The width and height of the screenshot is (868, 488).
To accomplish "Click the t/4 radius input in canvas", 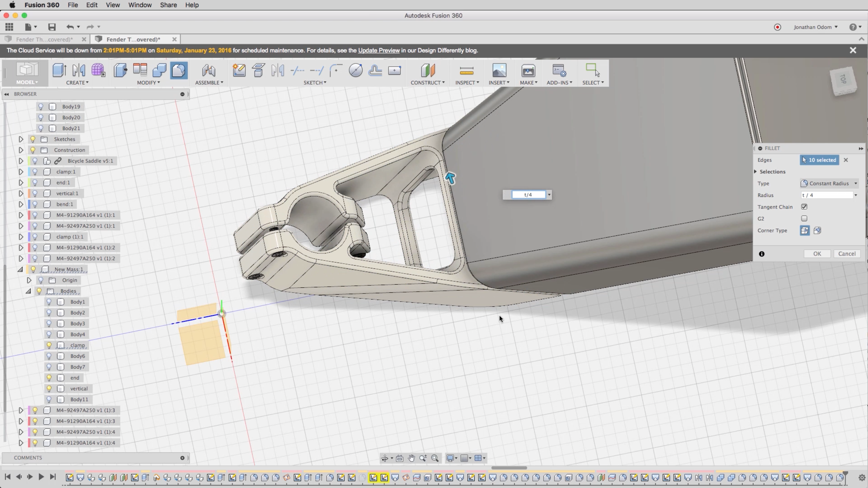I will click(528, 195).
